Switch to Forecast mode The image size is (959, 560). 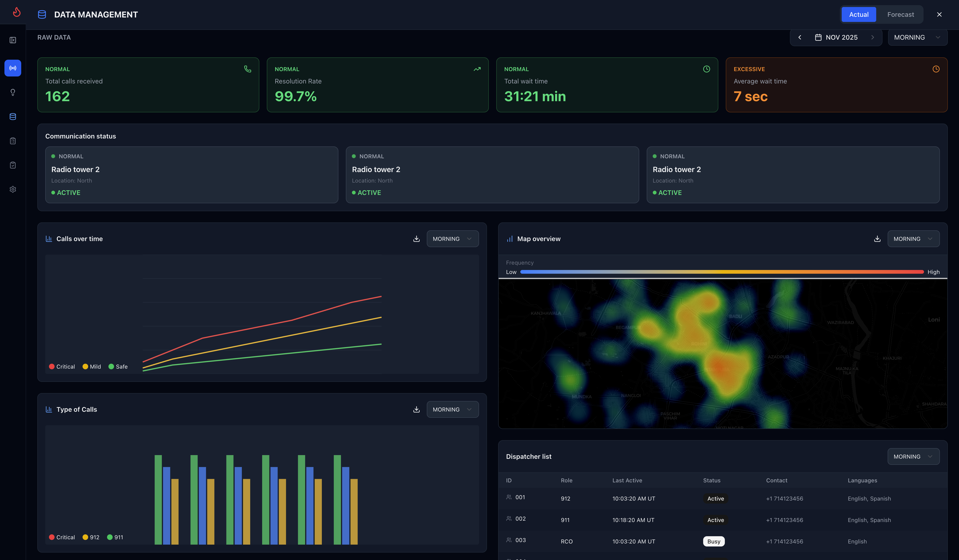click(900, 14)
